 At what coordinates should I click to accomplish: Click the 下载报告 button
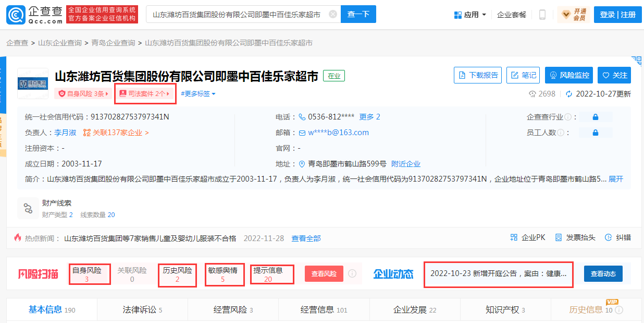pyautogui.click(x=478, y=75)
